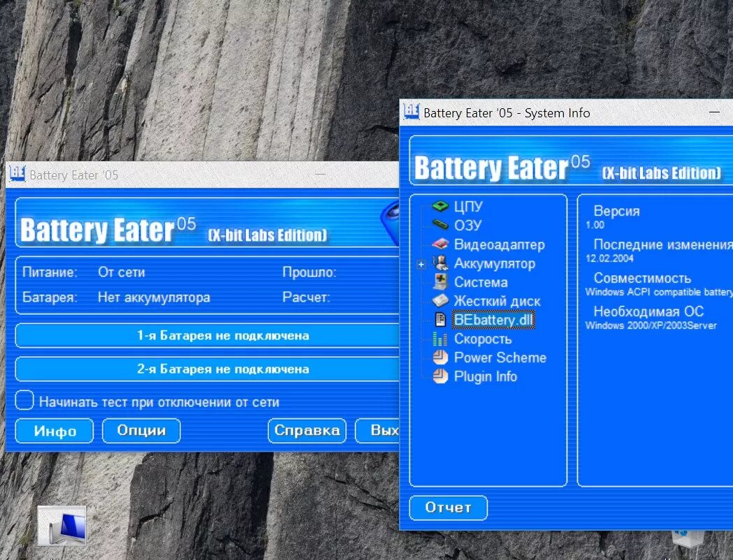Click the Инфо button
This screenshot has width=733, height=560.
click(55, 431)
